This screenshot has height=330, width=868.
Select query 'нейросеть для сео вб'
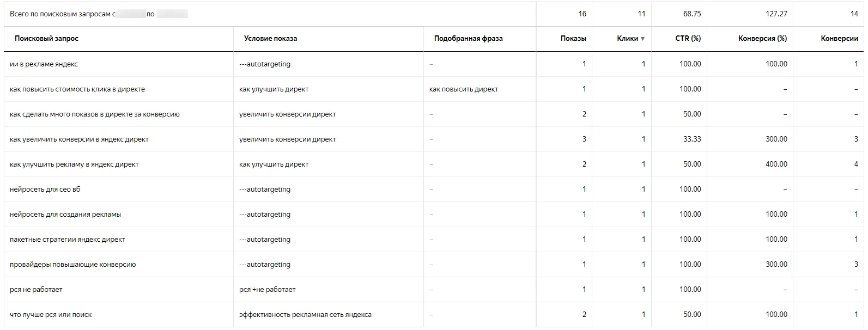click(x=45, y=190)
